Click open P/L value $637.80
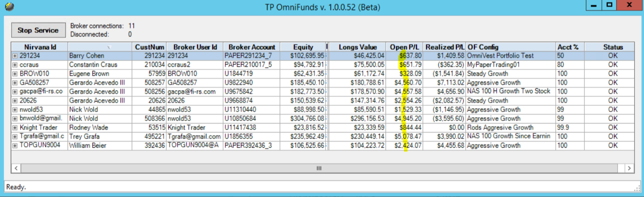This screenshot has width=644, height=197. coord(404,56)
